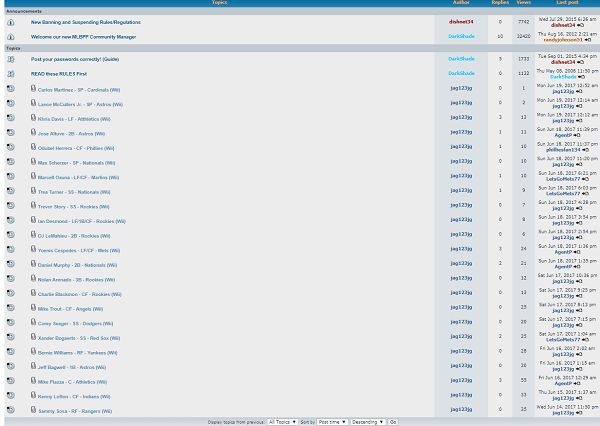Click attachment paperclip icon for Ian Desmond topic

[33, 220]
